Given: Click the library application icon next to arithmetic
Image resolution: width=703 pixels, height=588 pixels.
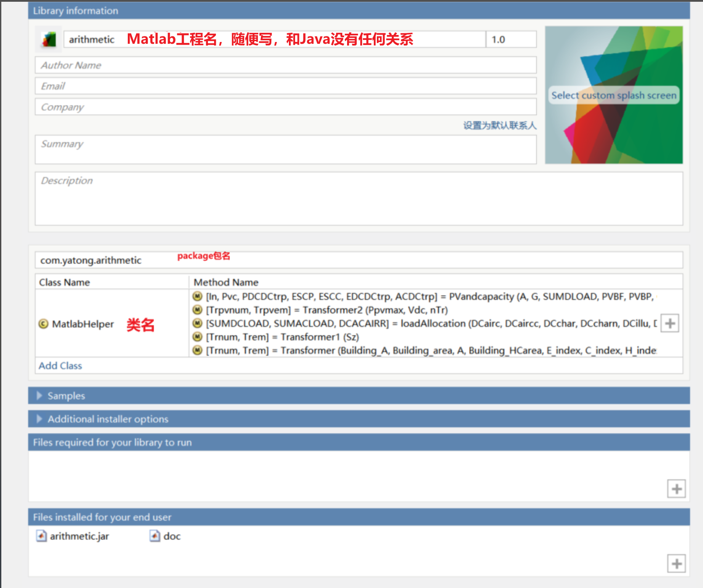Looking at the screenshot, I should coord(49,39).
